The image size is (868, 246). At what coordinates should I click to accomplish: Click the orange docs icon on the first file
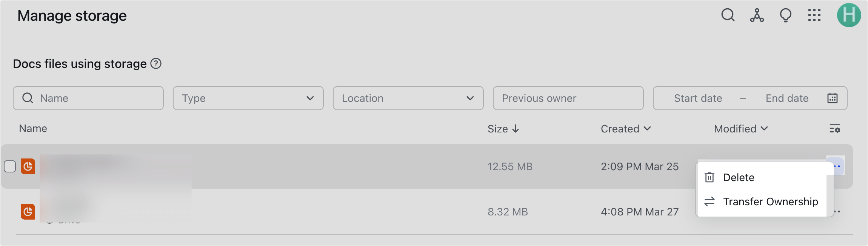coord(28,166)
